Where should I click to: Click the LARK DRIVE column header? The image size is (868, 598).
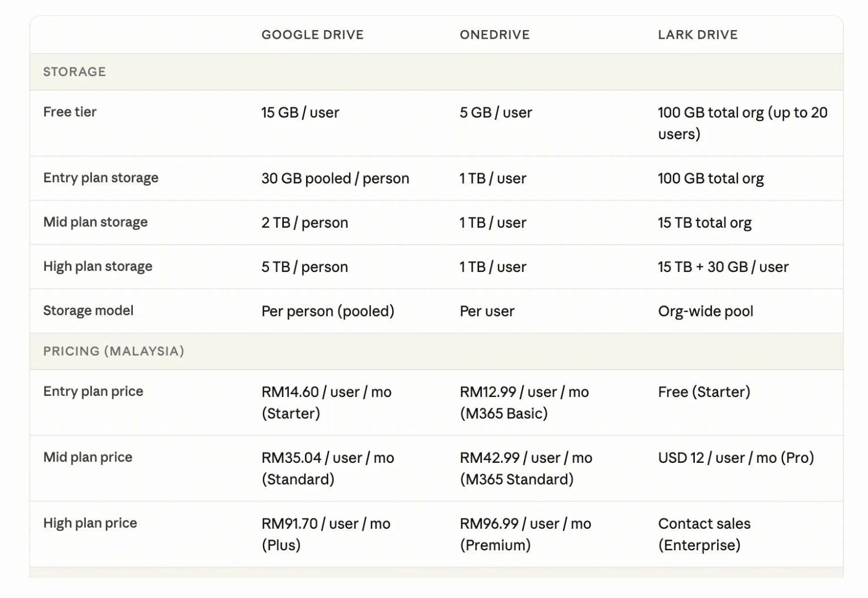pyautogui.click(x=698, y=35)
